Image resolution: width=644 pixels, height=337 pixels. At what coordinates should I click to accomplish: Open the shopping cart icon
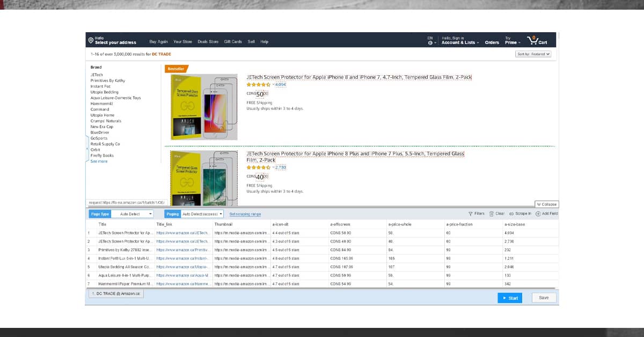[533, 40]
